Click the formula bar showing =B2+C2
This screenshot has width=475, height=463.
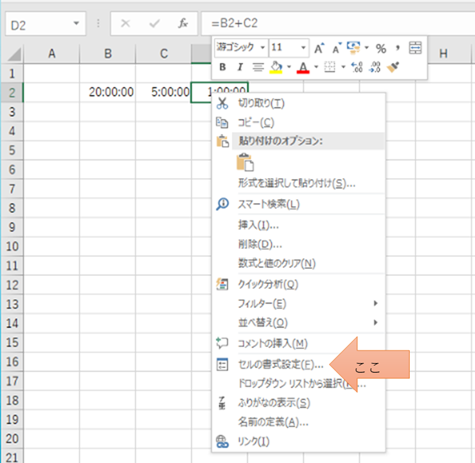338,23
